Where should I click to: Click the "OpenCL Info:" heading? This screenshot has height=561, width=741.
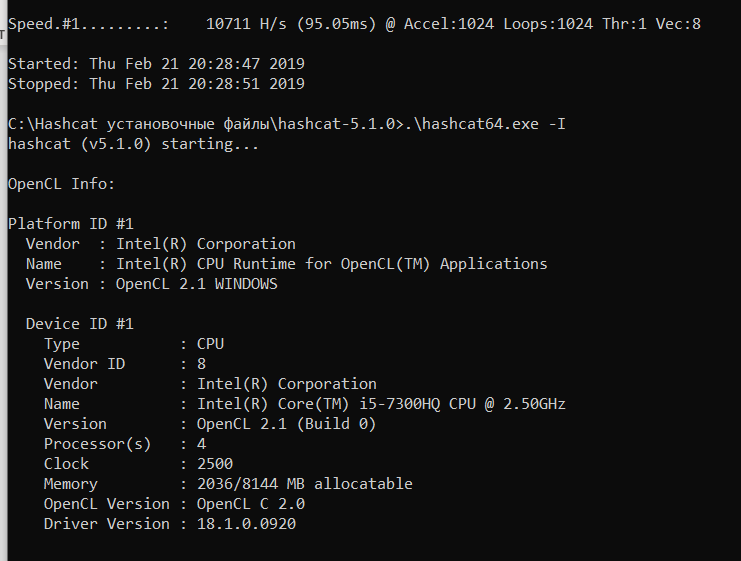[61, 184]
